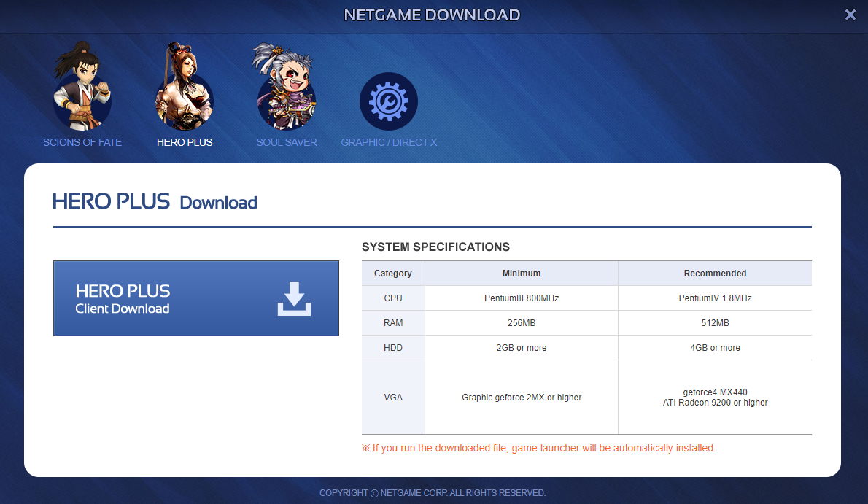Switch to the SCIONS OF FATE tab label

[x=82, y=142]
